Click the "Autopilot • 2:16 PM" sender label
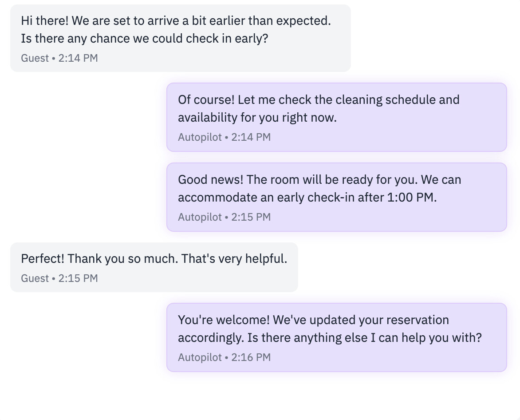The image size is (520, 420). coord(224,357)
